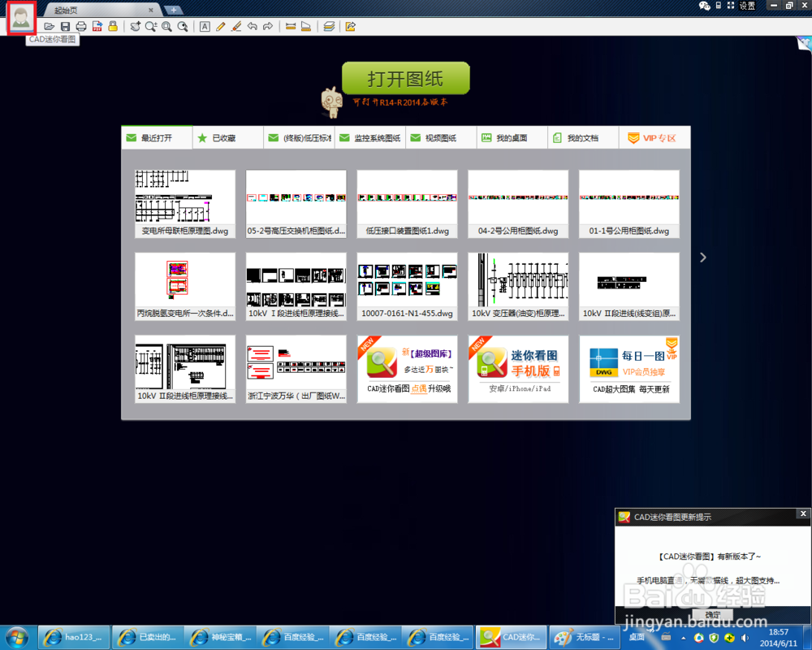
Task: Select the zoom in/out magnifier tool
Action: coord(151,27)
